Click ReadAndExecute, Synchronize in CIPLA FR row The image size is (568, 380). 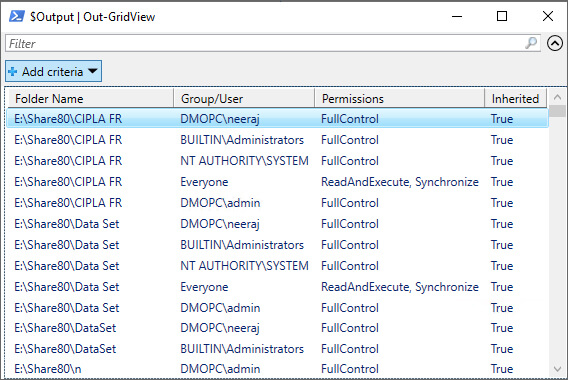tap(400, 182)
